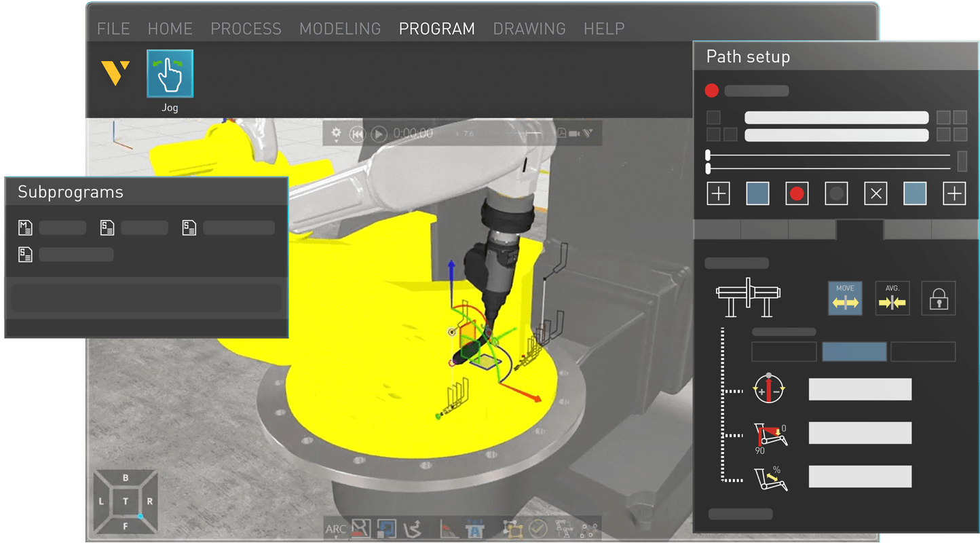
Task: Select the AVG. converge-arrows button
Action: pyautogui.click(x=892, y=298)
